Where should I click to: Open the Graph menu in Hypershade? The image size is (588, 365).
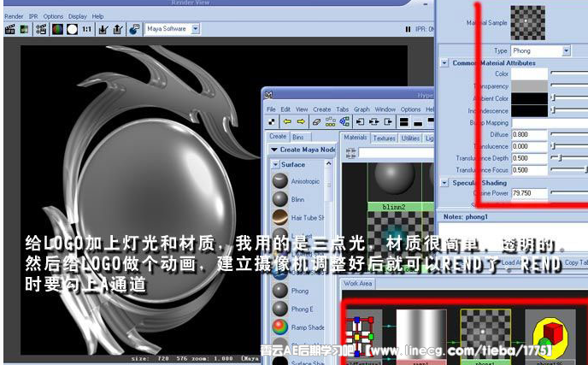tap(362, 109)
